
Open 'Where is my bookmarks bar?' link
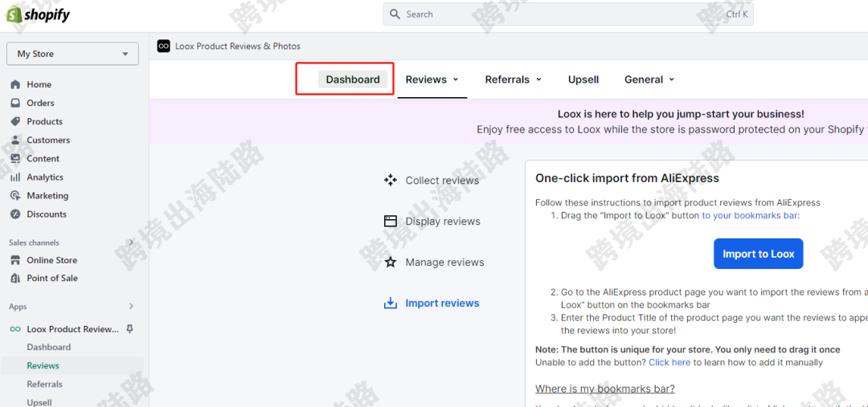pyautogui.click(x=605, y=389)
